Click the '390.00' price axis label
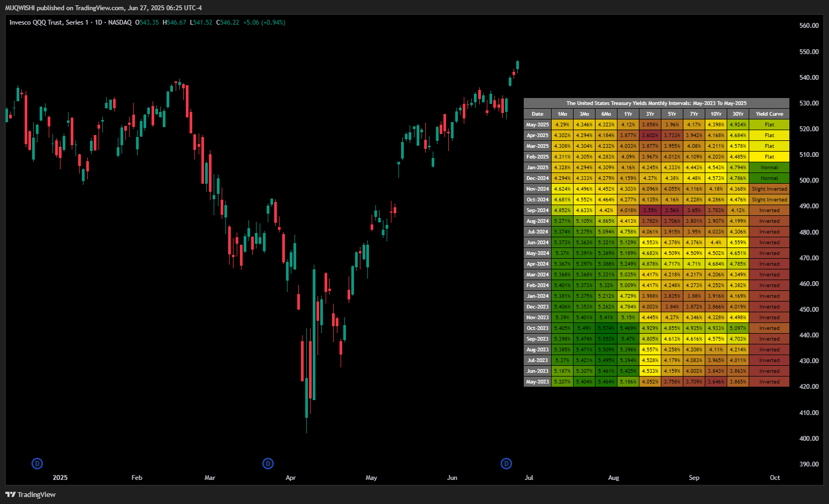 point(809,464)
